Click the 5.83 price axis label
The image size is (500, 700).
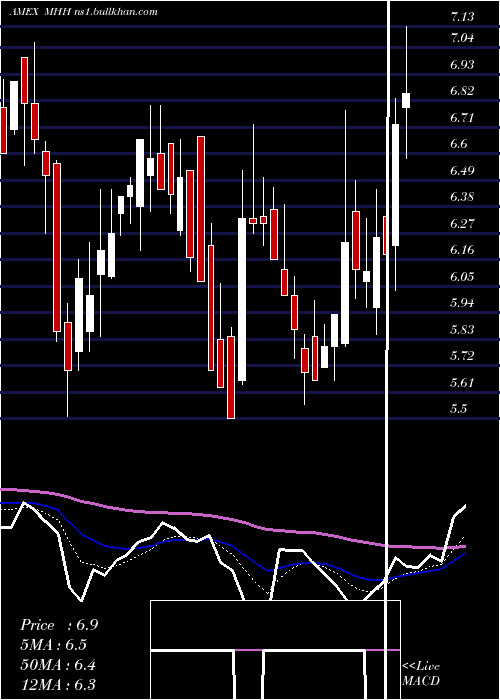coord(462,329)
